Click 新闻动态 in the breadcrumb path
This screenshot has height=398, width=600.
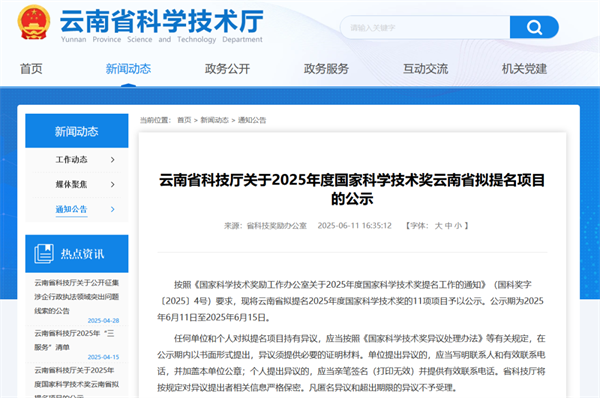point(214,120)
